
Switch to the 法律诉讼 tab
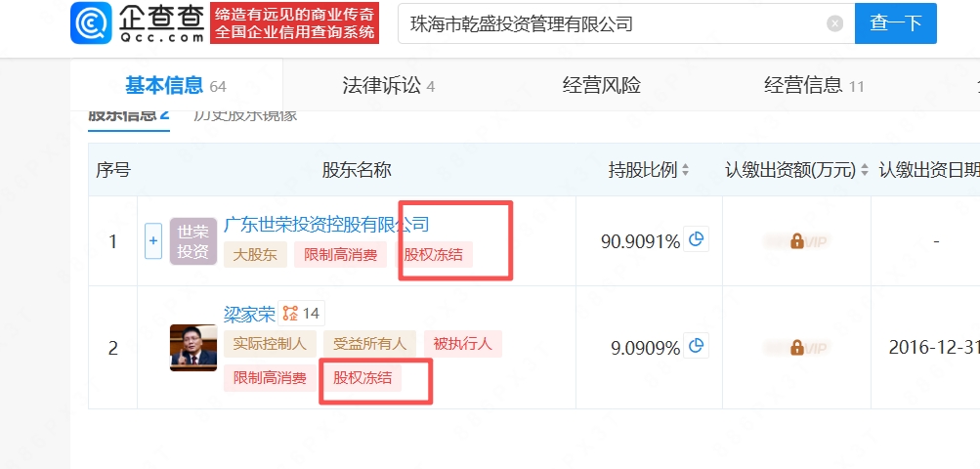click(388, 86)
